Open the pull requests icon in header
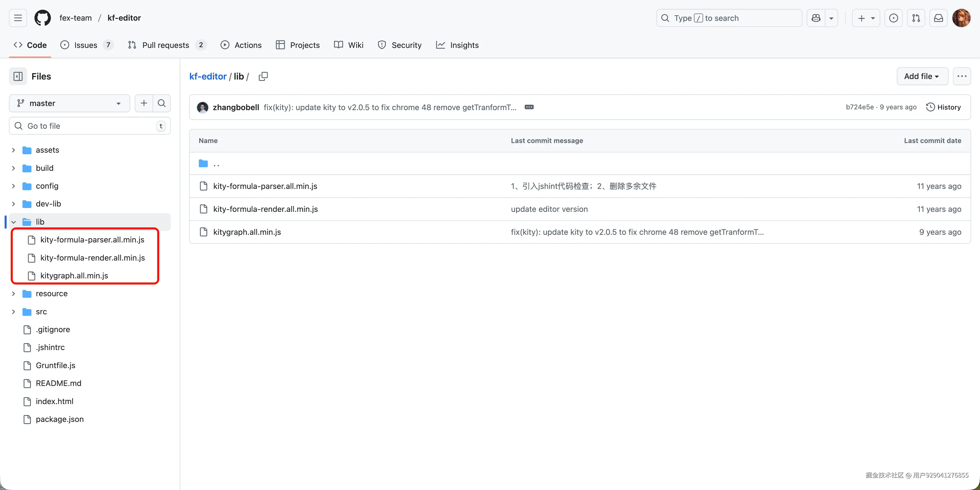The image size is (980, 490). pyautogui.click(x=916, y=18)
